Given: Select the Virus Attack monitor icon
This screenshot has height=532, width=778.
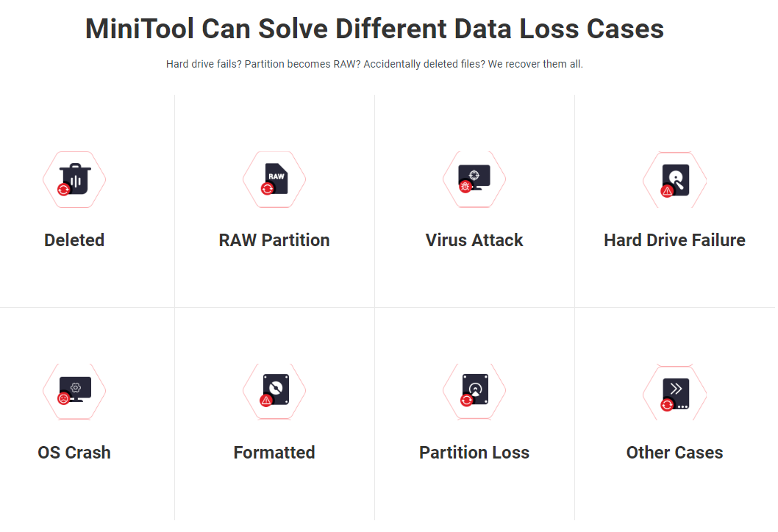Looking at the screenshot, I should click(x=474, y=179).
